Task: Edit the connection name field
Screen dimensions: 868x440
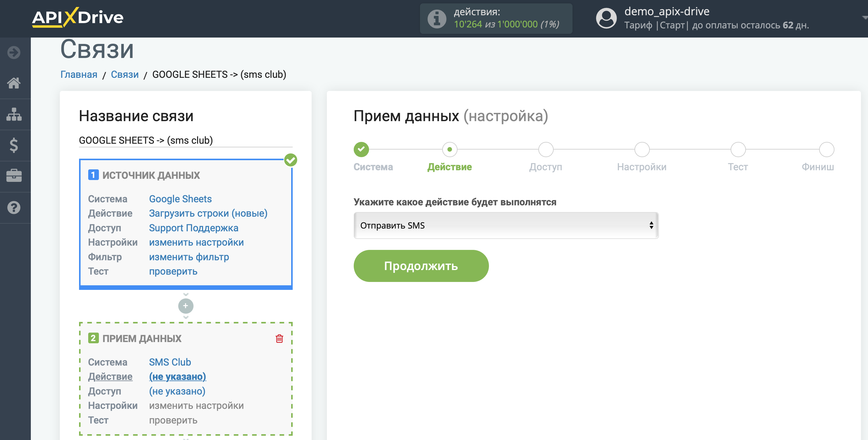Action: coord(186,140)
